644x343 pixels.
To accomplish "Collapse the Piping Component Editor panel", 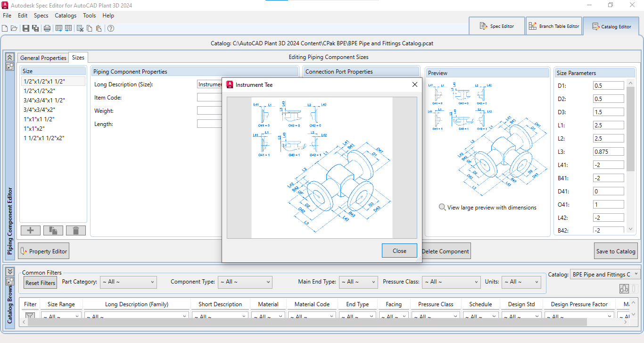I will tap(9, 57).
